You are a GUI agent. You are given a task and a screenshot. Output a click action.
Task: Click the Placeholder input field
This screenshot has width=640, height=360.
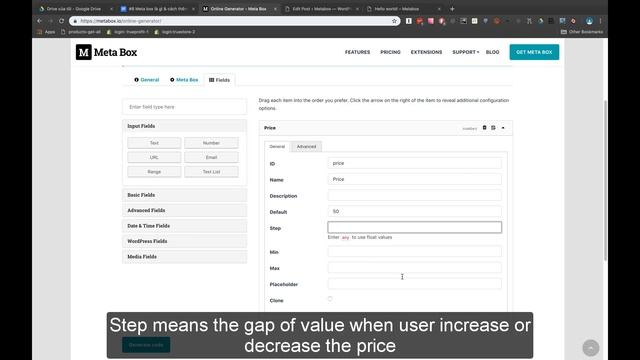click(414, 284)
